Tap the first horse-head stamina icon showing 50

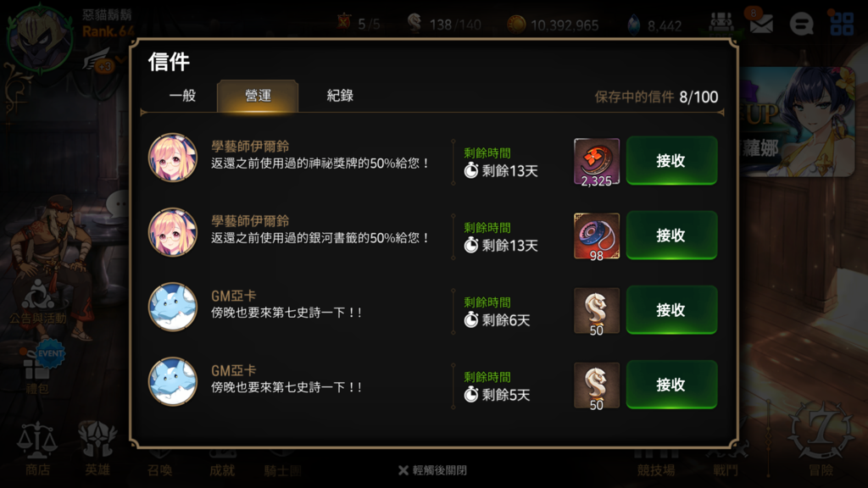(x=597, y=311)
